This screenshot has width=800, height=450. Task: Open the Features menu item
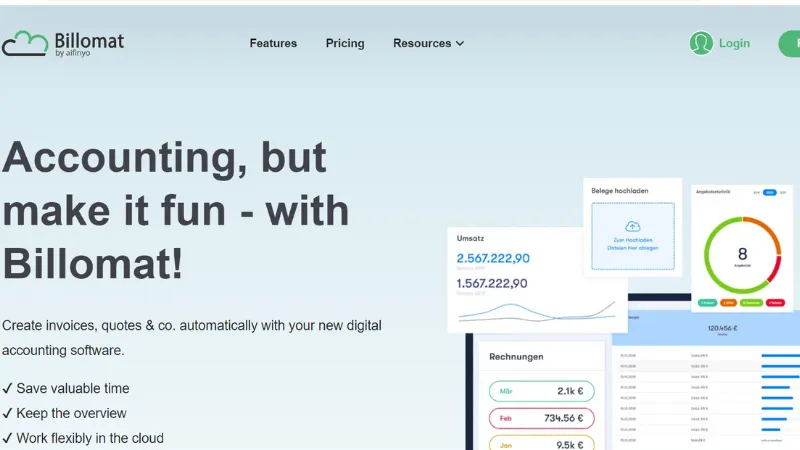[273, 43]
